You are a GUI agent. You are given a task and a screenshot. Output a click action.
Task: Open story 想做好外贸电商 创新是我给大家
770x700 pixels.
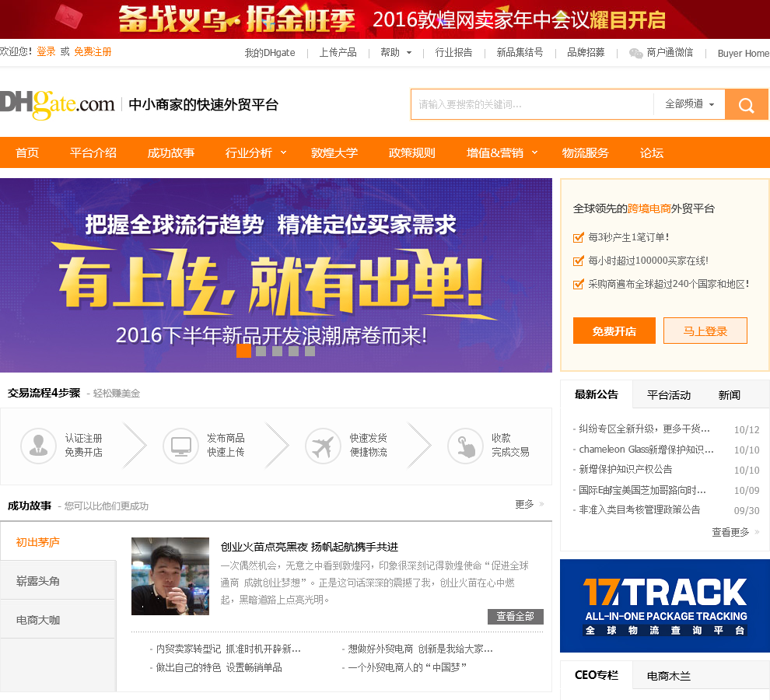click(x=420, y=649)
